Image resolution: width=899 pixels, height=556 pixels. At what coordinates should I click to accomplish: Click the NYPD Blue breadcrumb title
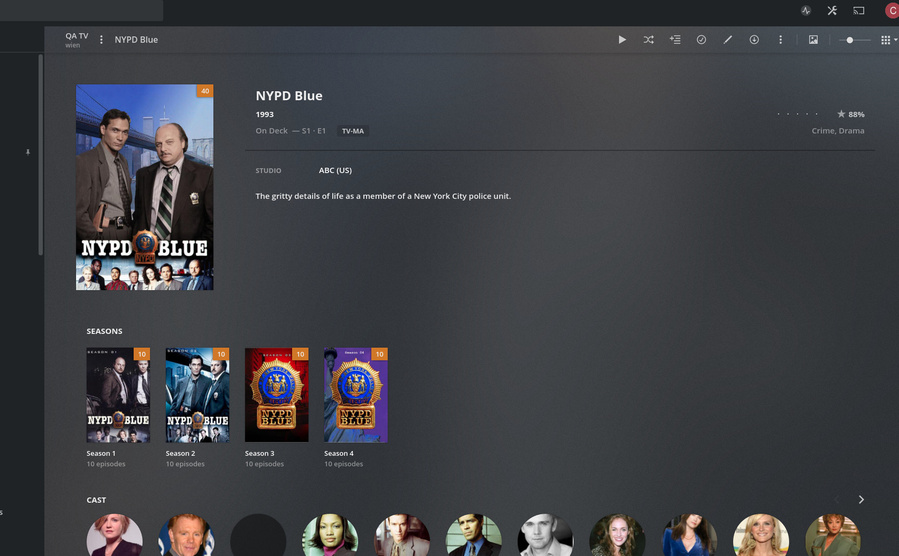tap(136, 40)
